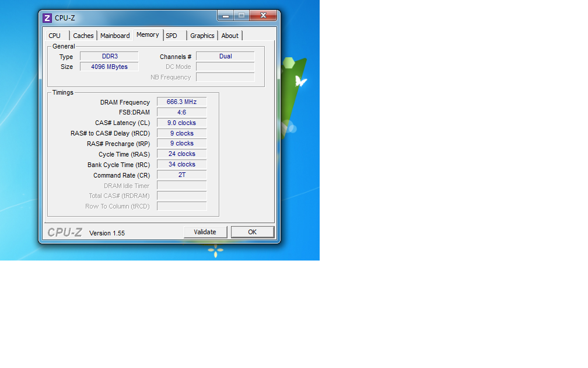Close the CPU-Z window
The height and width of the screenshot is (368, 588).
point(263,15)
